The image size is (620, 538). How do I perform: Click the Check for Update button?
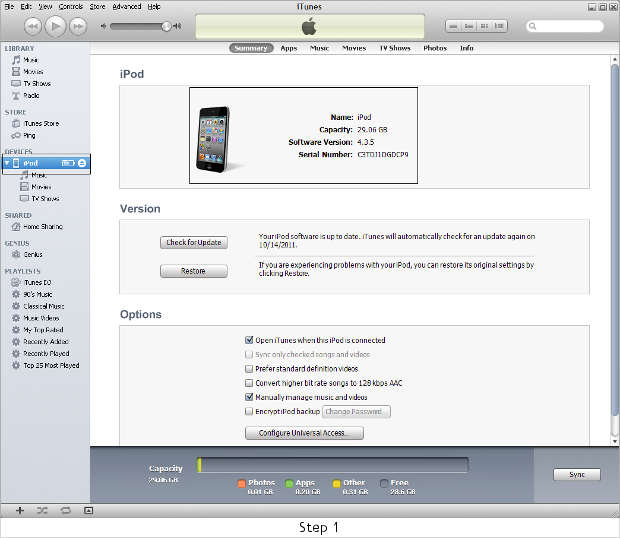point(194,243)
